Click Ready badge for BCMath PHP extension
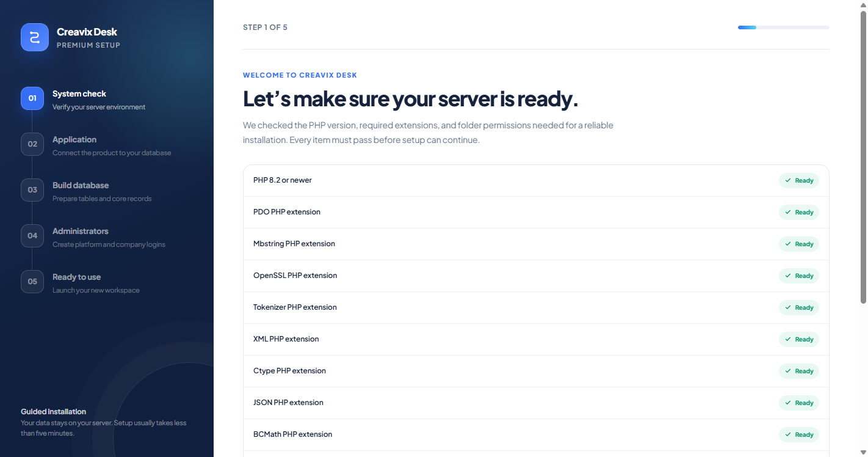The image size is (868, 457). [799, 434]
